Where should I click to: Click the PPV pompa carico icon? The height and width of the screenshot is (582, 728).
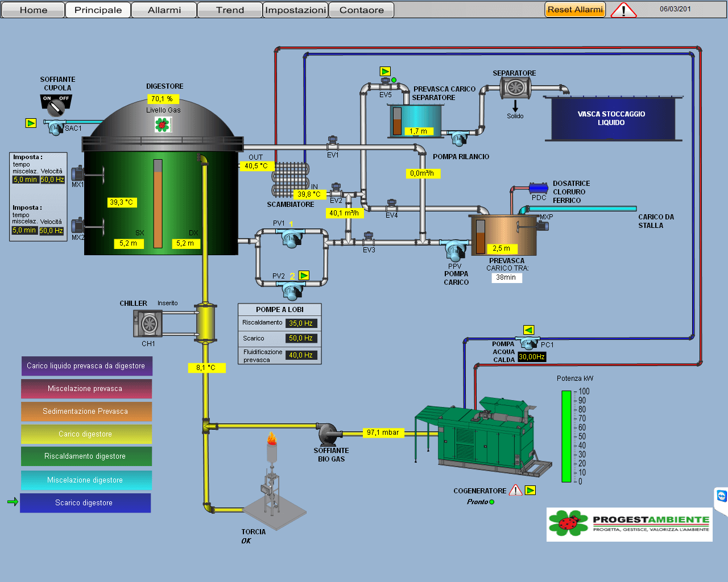coord(455,250)
